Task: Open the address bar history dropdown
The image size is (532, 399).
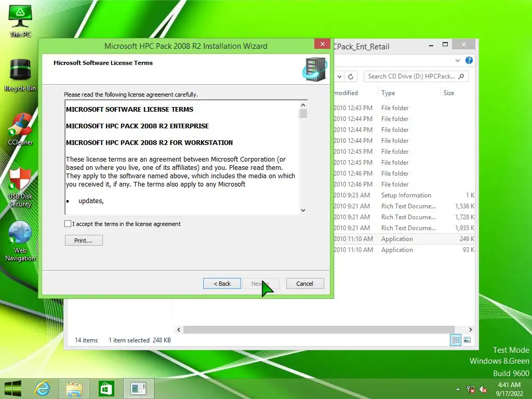Action: pos(339,76)
